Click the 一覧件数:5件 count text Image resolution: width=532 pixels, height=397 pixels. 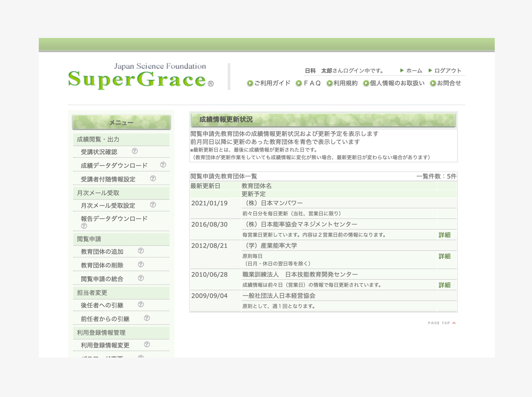[436, 176]
